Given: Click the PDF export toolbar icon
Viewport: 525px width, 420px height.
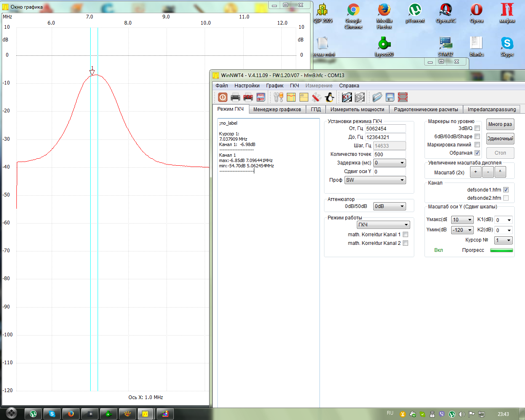Looking at the screenshot, I should click(x=248, y=97).
